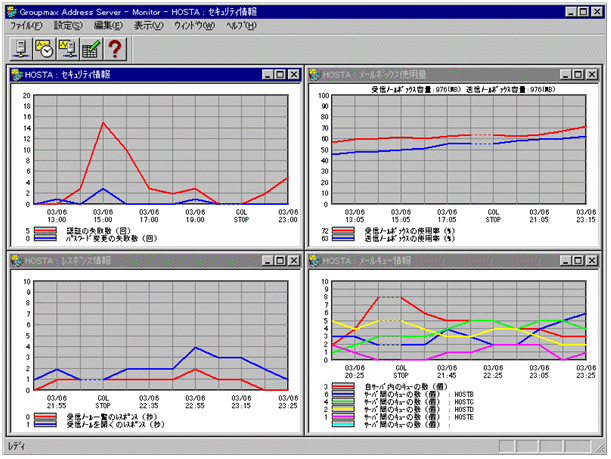Viewport: 611px width, 459px height.
Task: Minimize the レスポンス情報 child window
Action: click(267, 261)
